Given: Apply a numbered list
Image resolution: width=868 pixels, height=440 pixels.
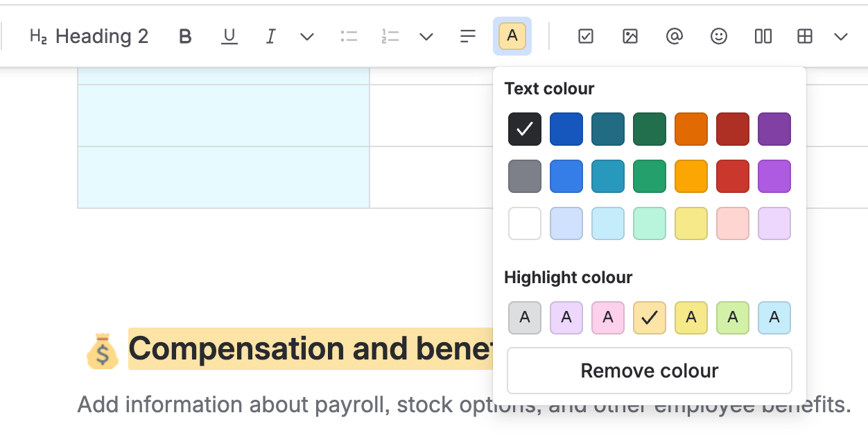Looking at the screenshot, I should click(390, 36).
